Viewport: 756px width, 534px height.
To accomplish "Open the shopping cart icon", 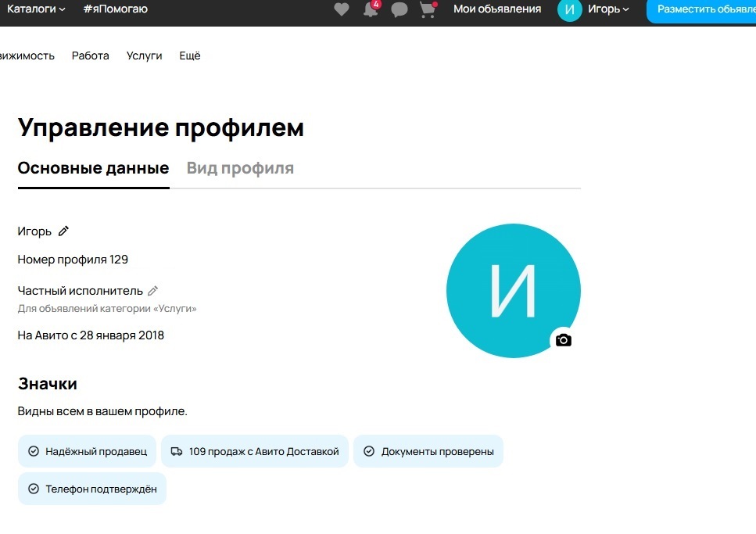I will [427, 9].
